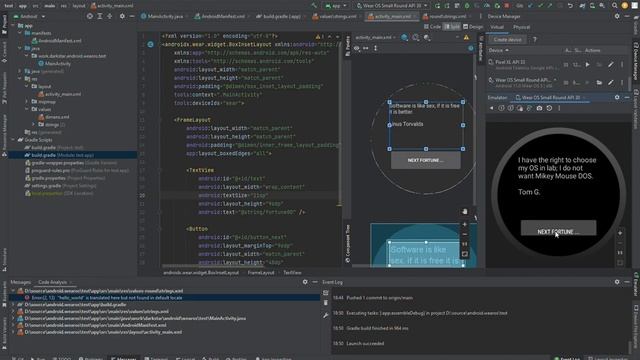640x360 pixels.
Task: Click the Make Project hammer icon
Action: (314, 6)
